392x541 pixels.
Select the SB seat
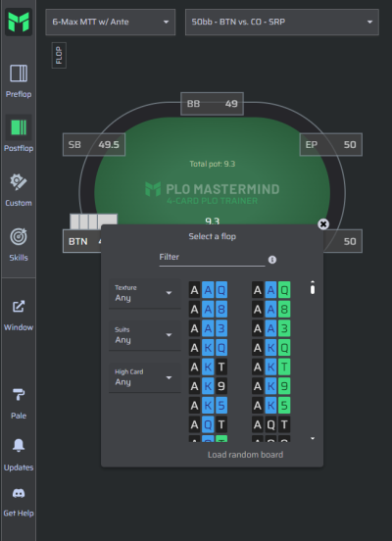pyautogui.click(x=94, y=145)
